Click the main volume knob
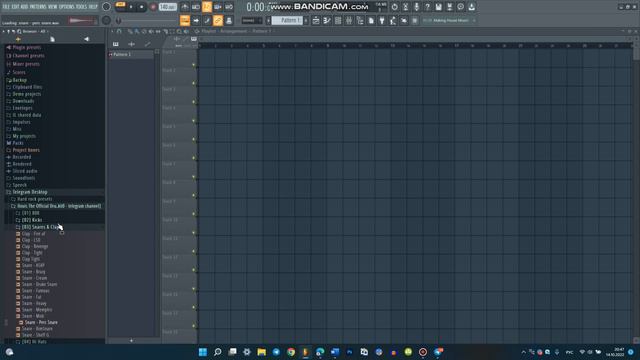Image resolution: width=640 pixels, height=360 pixels. 107,7
